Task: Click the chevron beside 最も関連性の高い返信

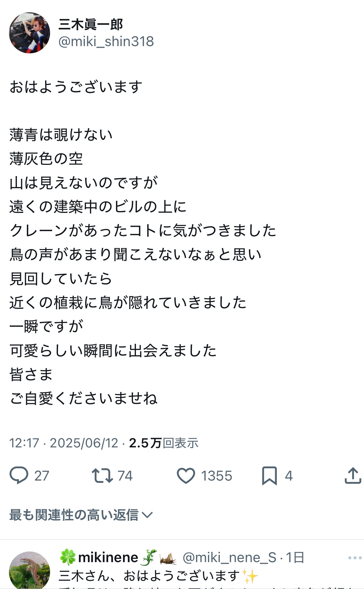Action: [147, 515]
